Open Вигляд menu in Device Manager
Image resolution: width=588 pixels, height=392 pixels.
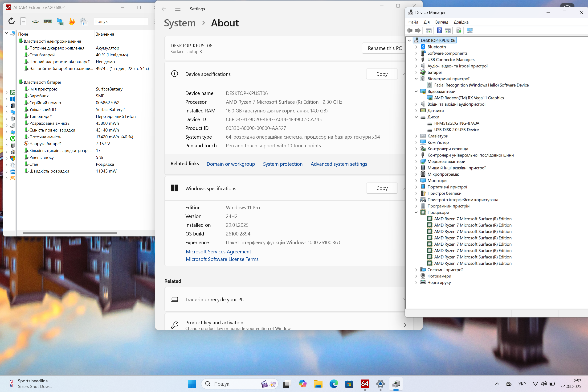point(442,22)
